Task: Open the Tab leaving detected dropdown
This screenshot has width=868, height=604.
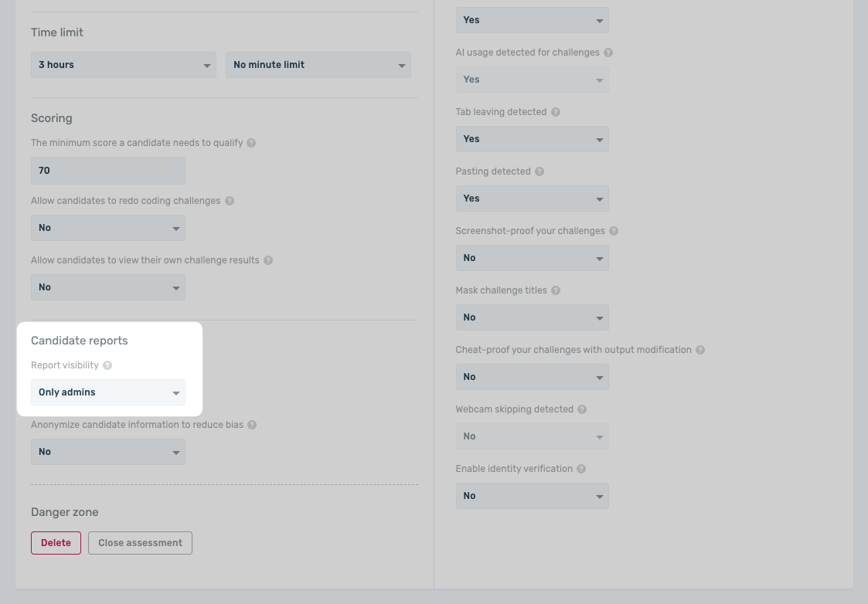Action: pos(532,139)
